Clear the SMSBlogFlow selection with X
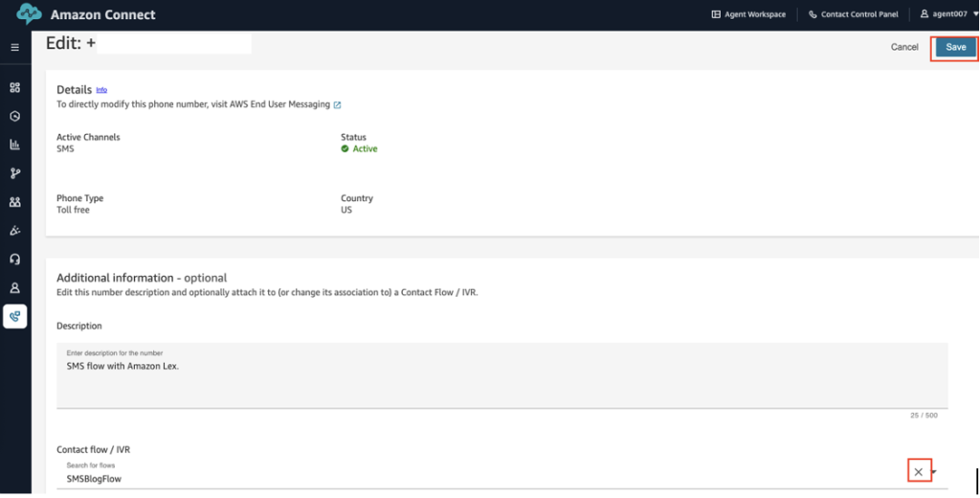 [918, 472]
